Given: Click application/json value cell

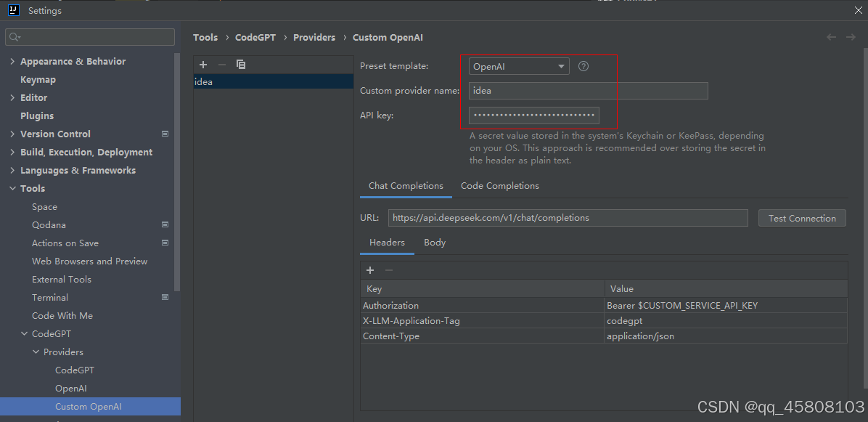Looking at the screenshot, I should tap(726, 336).
